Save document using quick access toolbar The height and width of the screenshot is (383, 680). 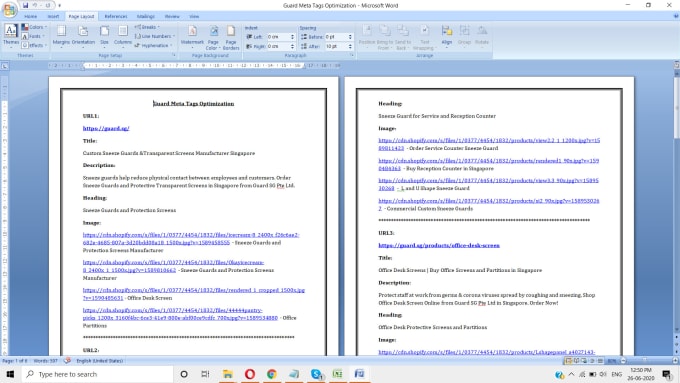(25, 5)
